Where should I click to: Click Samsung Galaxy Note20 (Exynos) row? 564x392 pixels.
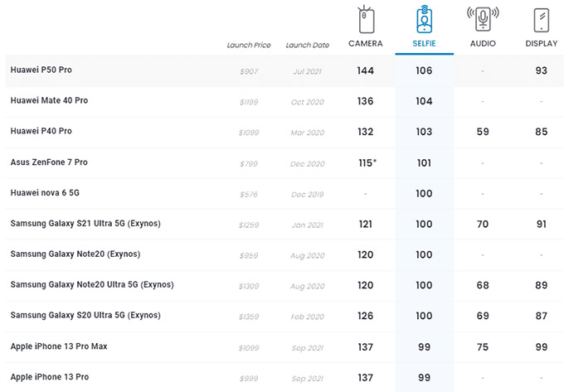pos(74,254)
